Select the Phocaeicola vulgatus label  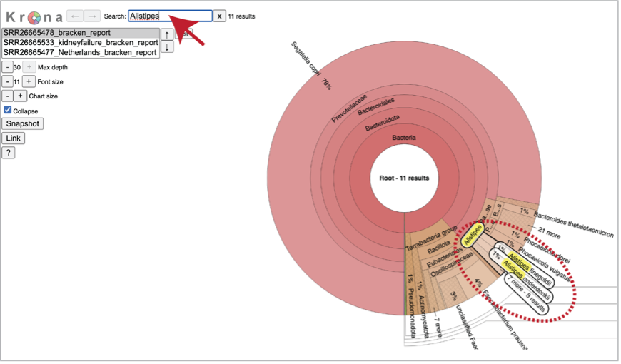(544, 264)
